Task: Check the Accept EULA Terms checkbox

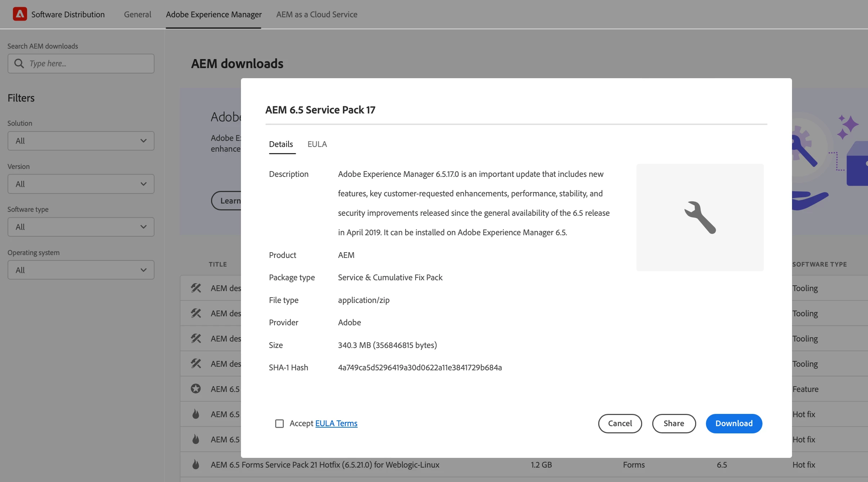Action: tap(279, 423)
